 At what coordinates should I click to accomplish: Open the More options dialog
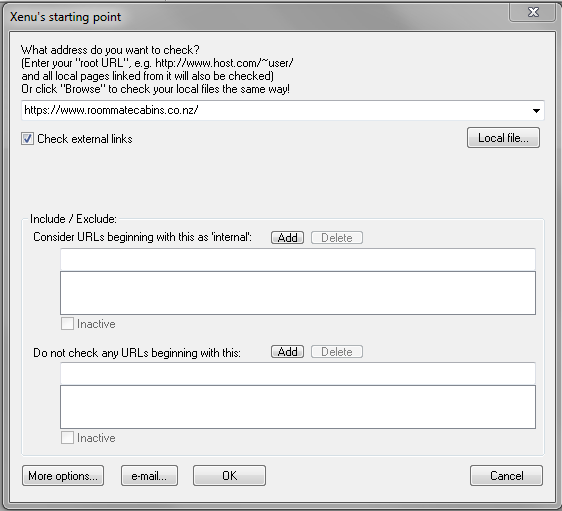pyautogui.click(x=63, y=476)
